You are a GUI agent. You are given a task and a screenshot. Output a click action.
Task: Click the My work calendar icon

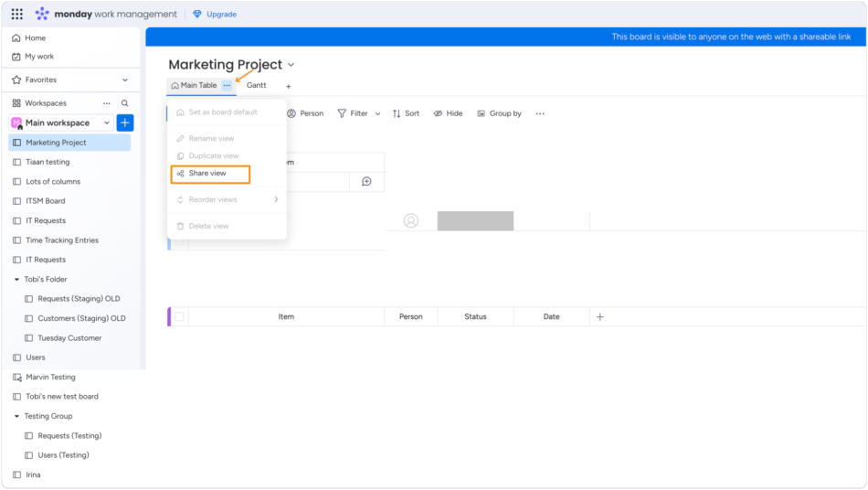[16, 57]
